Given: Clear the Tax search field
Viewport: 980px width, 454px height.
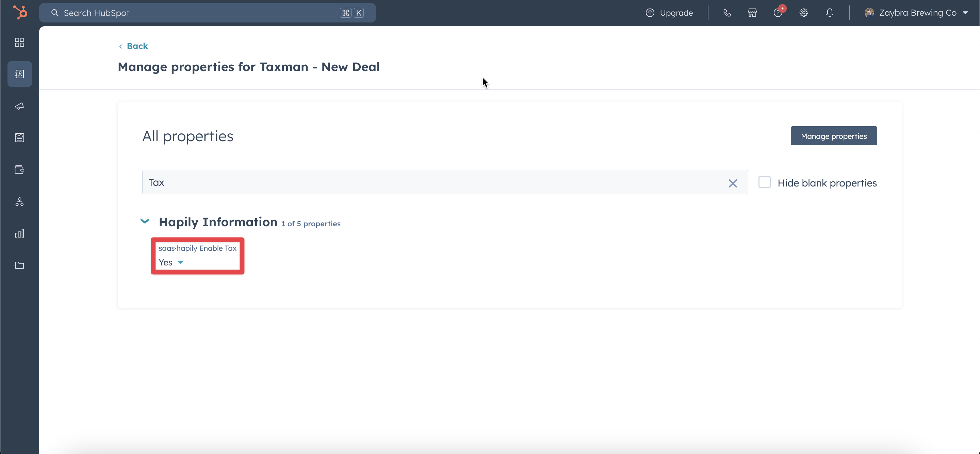Looking at the screenshot, I should 732,183.
